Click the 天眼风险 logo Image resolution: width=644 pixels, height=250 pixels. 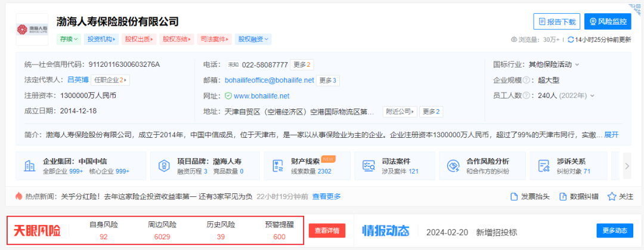pos(37,231)
